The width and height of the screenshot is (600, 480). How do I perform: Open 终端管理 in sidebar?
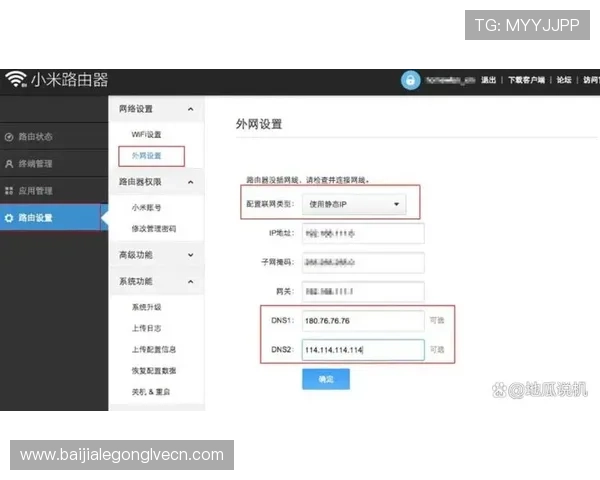click(x=54, y=164)
